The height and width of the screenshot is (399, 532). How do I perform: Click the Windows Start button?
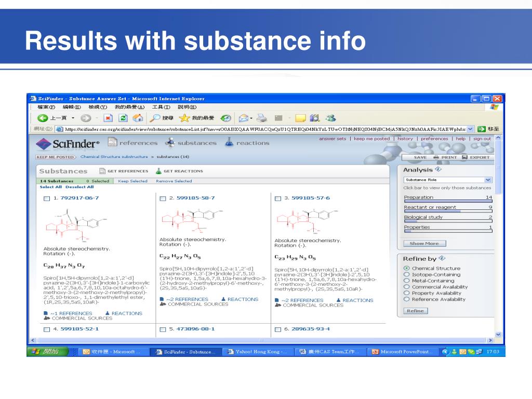pyautogui.click(x=47, y=352)
